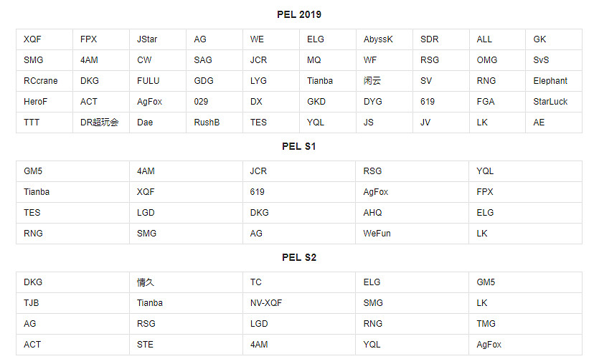Select the RCcrane cell

tap(40, 81)
